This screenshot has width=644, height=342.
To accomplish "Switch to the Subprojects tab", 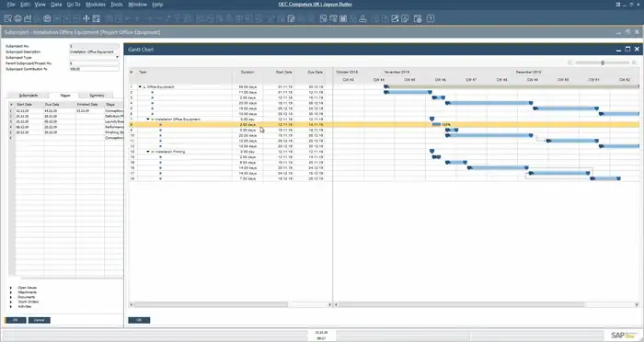I will 29,96.
